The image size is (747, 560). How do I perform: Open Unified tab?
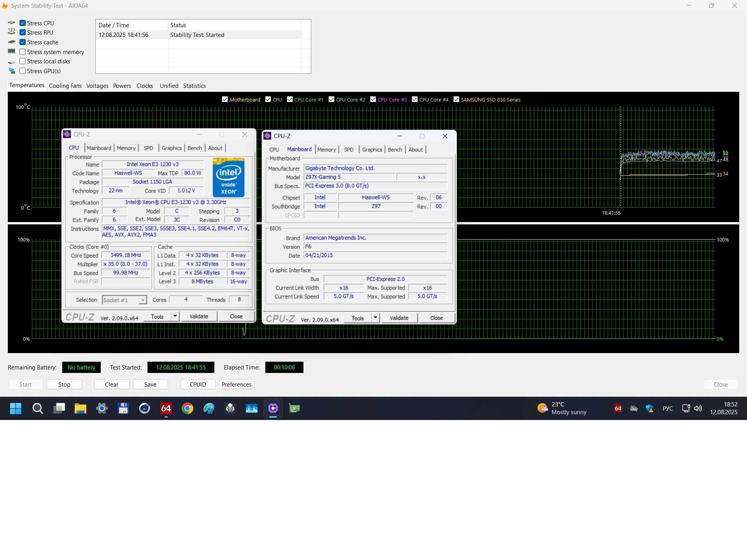[x=169, y=86]
